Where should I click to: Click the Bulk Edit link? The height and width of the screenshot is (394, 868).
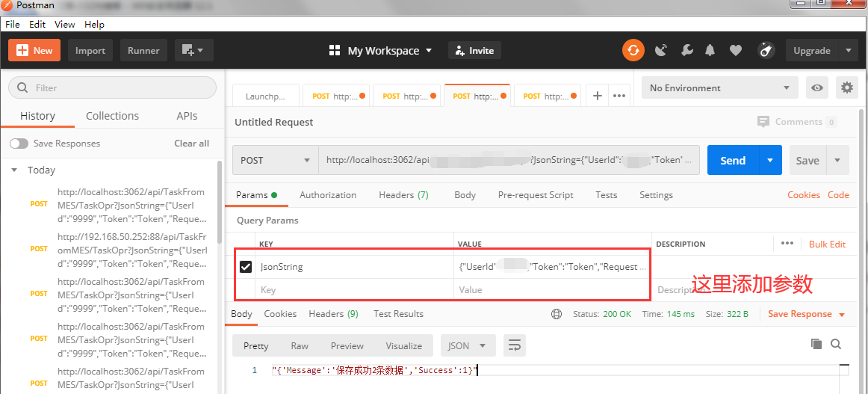pyautogui.click(x=827, y=244)
